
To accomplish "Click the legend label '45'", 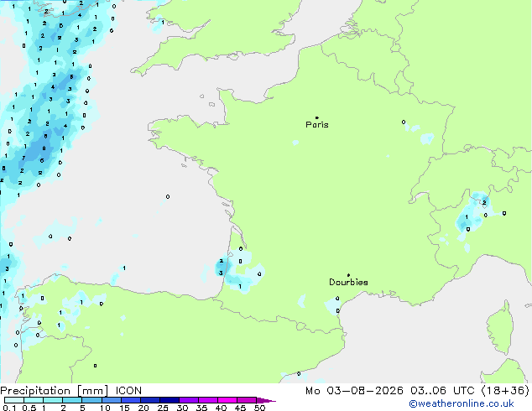I will [240, 408].
